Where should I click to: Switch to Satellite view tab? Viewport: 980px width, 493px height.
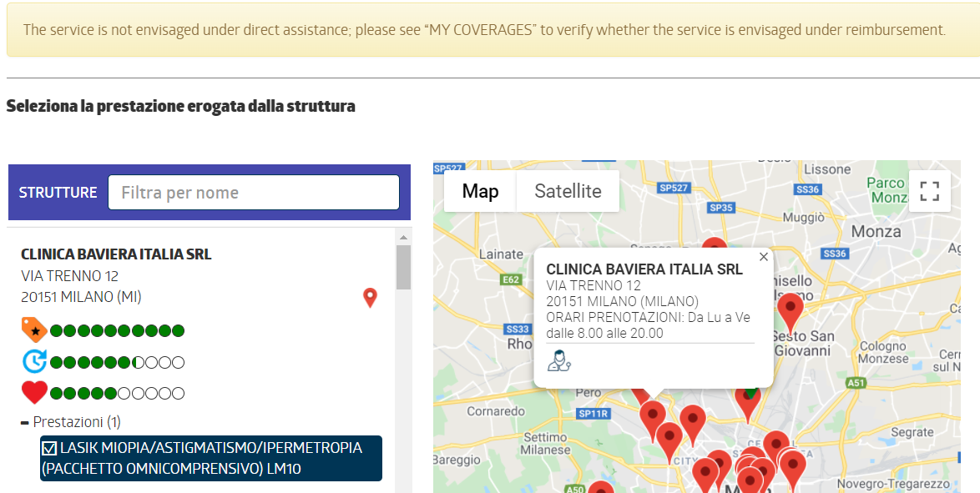coord(568,191)
